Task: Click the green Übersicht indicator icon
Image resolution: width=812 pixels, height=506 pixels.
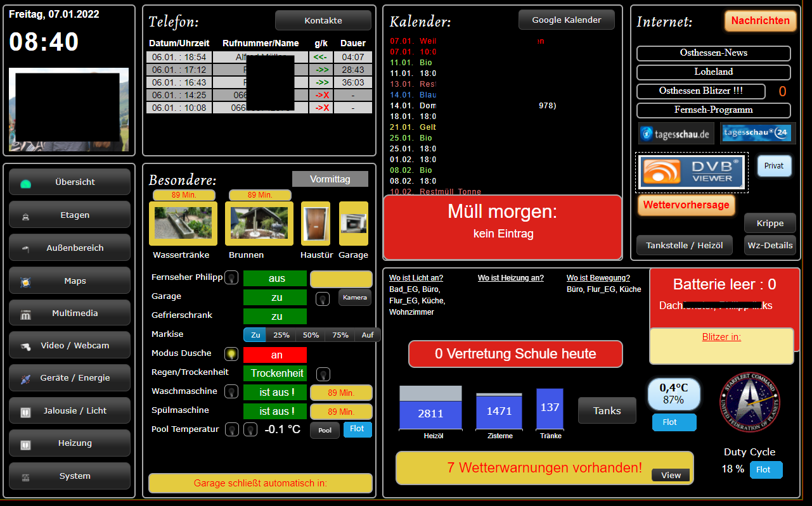Action: 25,184
